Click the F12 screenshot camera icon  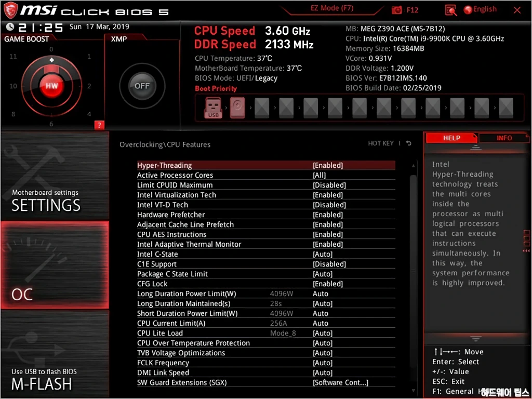[x=396, y=10]
